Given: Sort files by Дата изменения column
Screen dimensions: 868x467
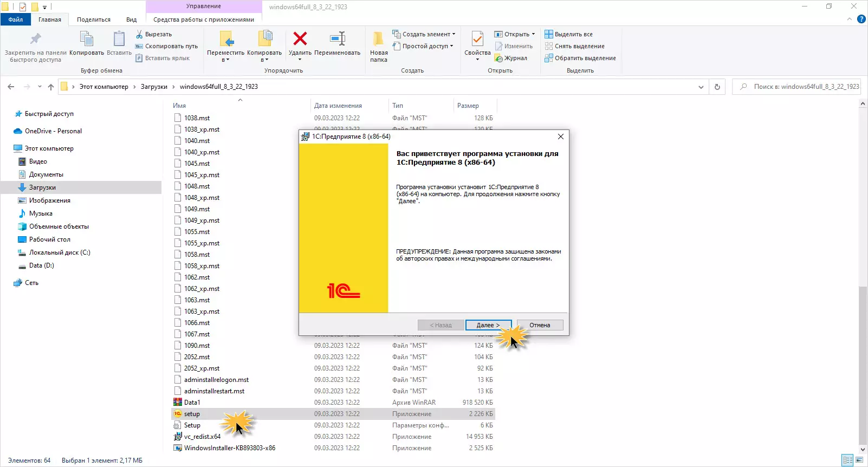Looking at the screenshot, I should pos(350,106).
